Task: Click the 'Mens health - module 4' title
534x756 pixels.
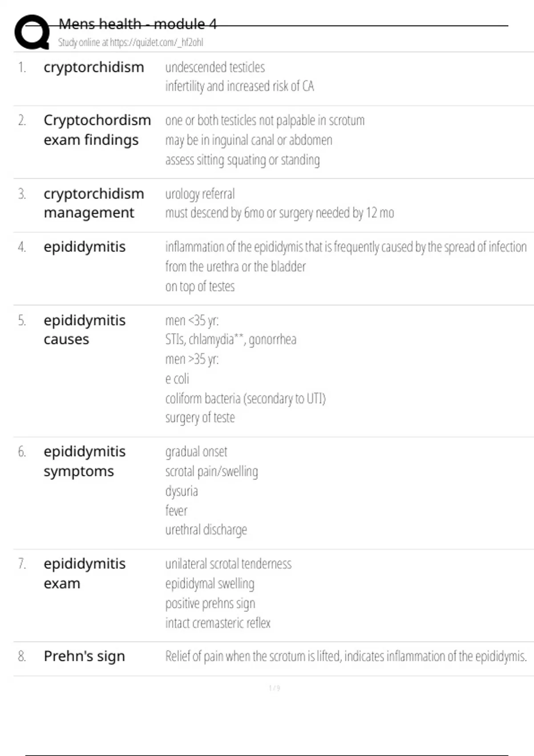Action: point(138,24)
